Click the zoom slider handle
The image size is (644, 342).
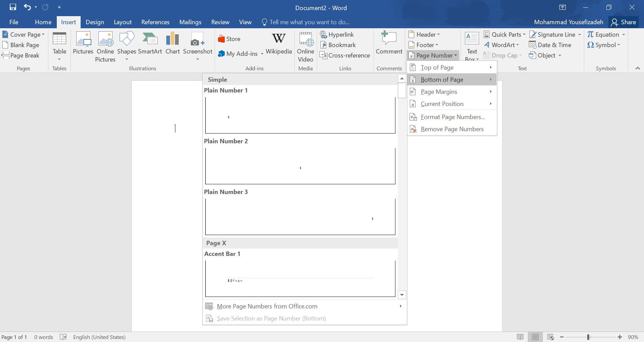click(588, 337)
